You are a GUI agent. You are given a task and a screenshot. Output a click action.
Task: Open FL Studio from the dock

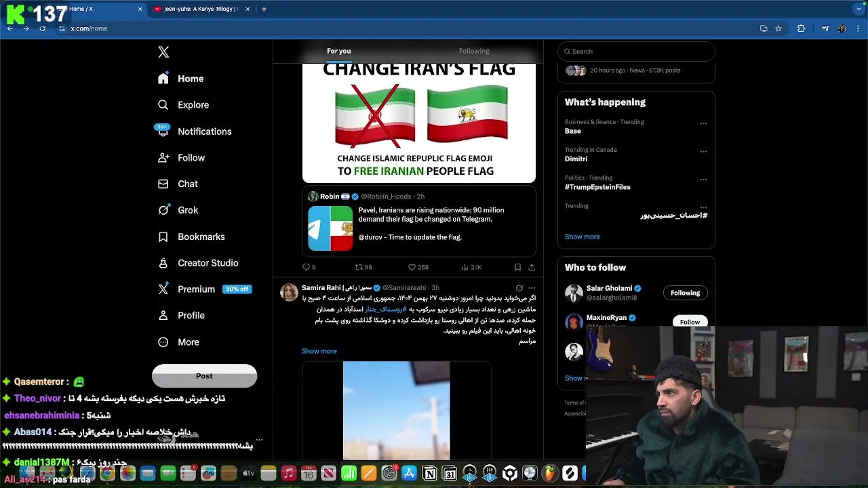(550, 473)
